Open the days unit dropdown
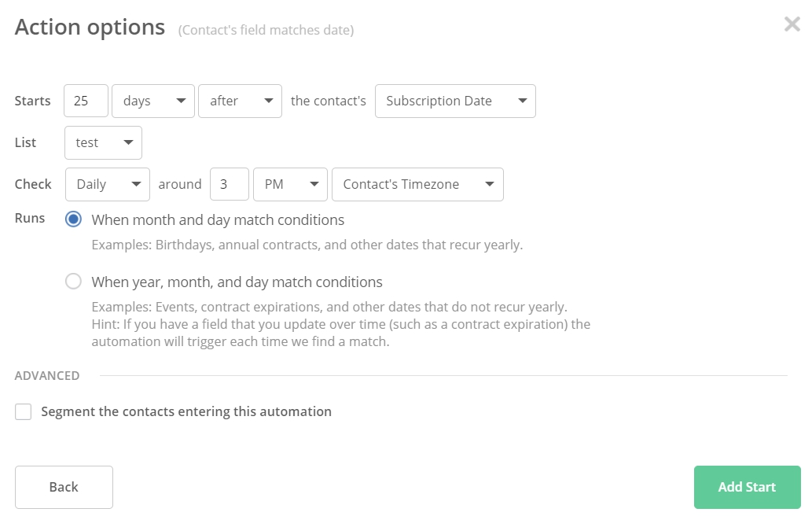Screen dimensions: 812x516 coord(153,101)
